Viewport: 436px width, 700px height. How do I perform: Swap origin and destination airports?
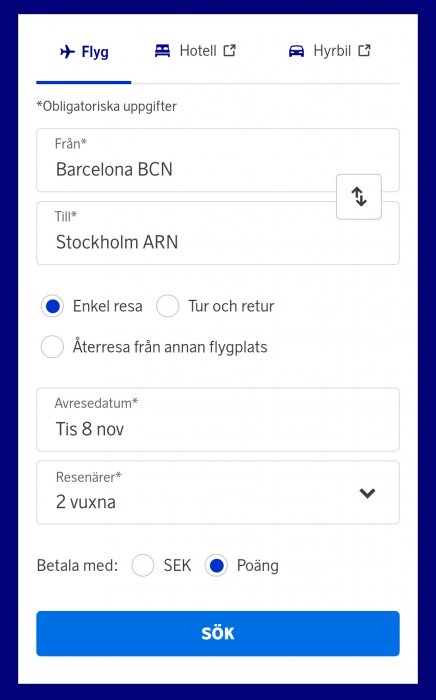(x=359, y=197)
